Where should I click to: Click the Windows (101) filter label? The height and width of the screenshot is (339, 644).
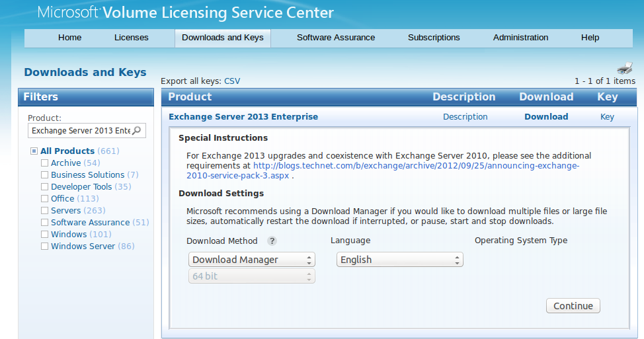click(x=81, y=235)
